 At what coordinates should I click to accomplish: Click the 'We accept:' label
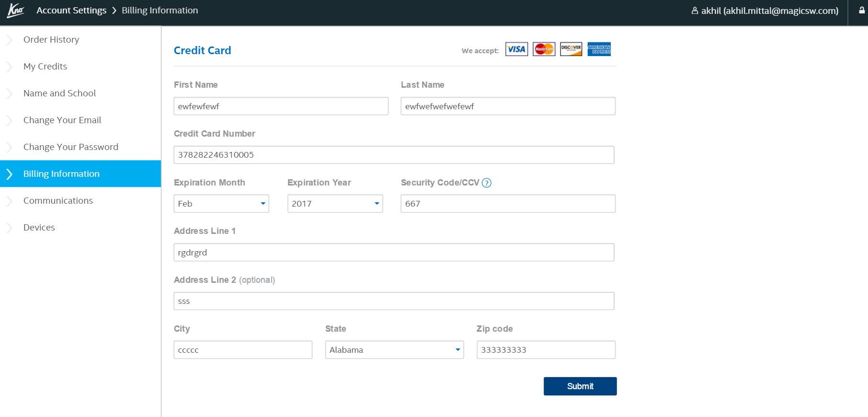pyautogui.click(x=480, y=51)
